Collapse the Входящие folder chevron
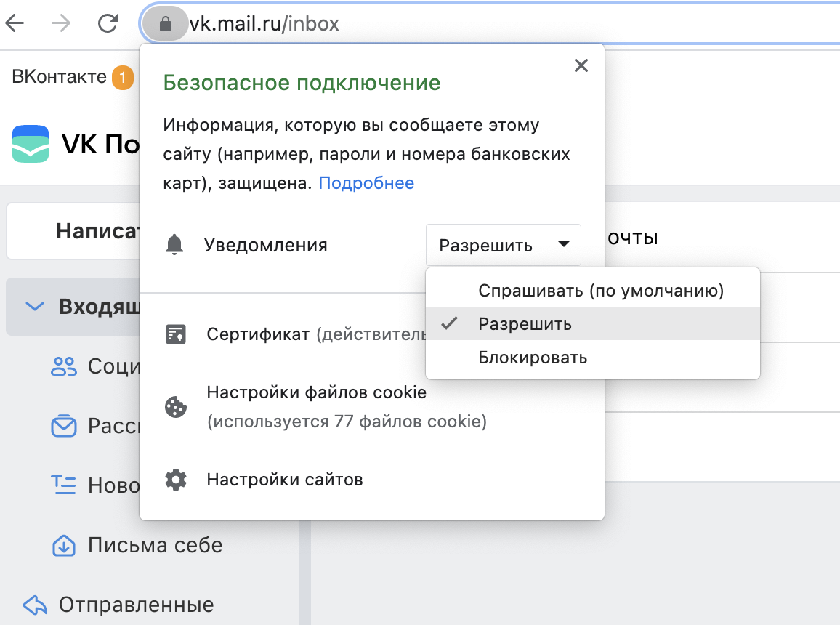Image resolution: width=840 pixels, height=625 pixels. [x=35, y=307]
